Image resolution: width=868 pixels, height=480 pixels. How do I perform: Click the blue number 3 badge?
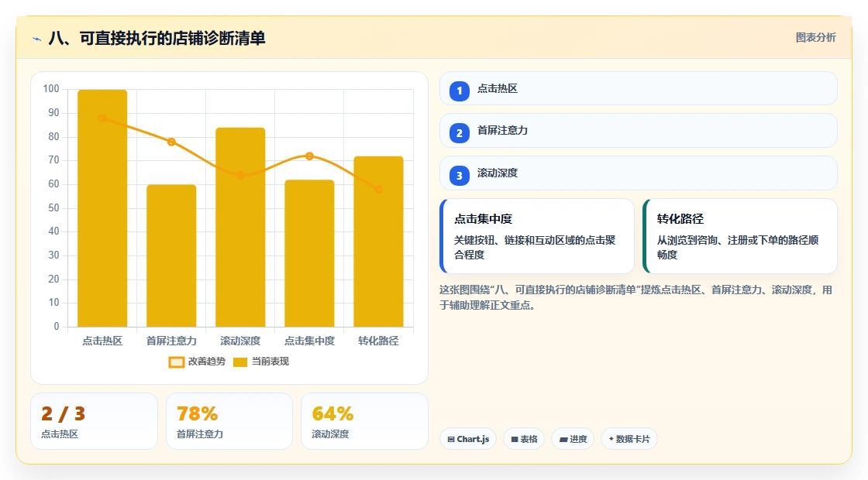coord(459,176)
